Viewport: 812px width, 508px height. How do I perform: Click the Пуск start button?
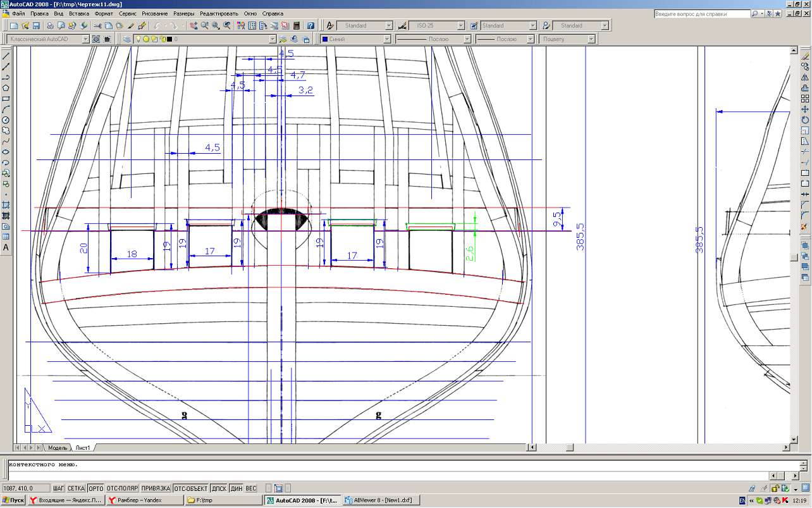point(13,500)
